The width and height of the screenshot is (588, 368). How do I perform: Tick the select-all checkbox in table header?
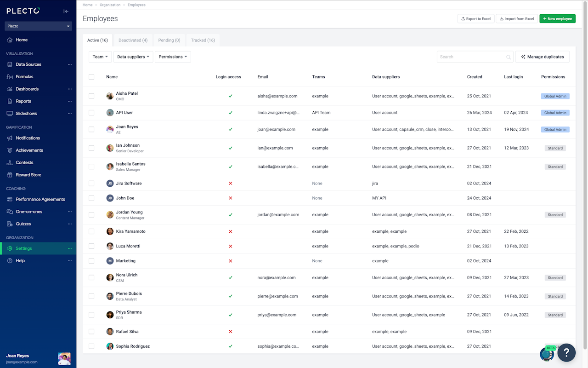(x=91, y=77)
